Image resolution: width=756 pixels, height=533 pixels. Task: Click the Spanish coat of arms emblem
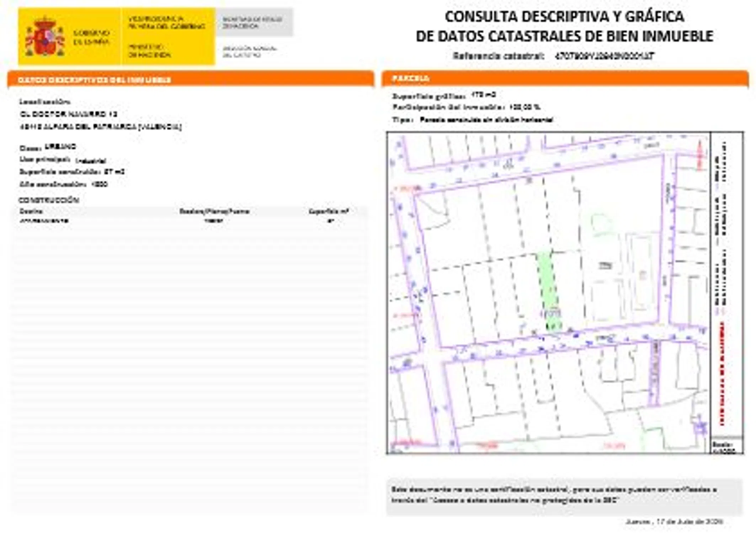(x=45, y=36)
